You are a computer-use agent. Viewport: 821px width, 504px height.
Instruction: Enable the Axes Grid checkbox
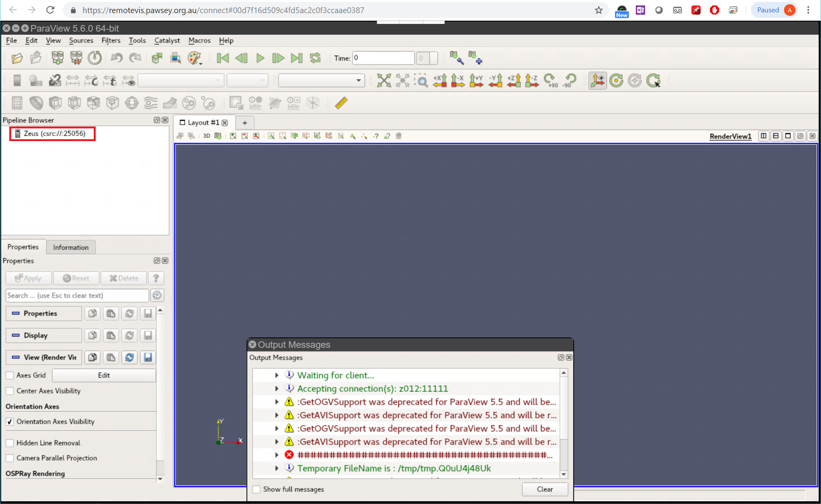click(10, 375)
